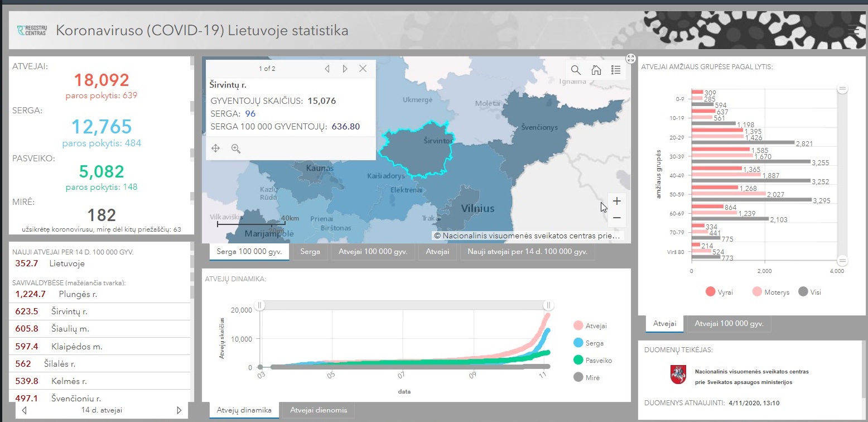Toggle the Pasveiko series in the chart legend
This screenshot has width=868, height=422.
[592, 361]
